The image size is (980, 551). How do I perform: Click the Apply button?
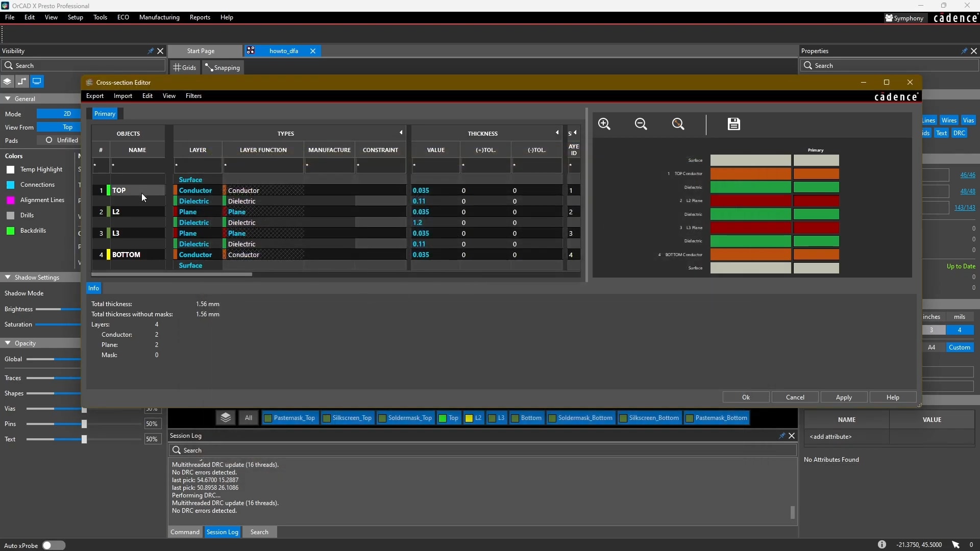pos(844,397)
